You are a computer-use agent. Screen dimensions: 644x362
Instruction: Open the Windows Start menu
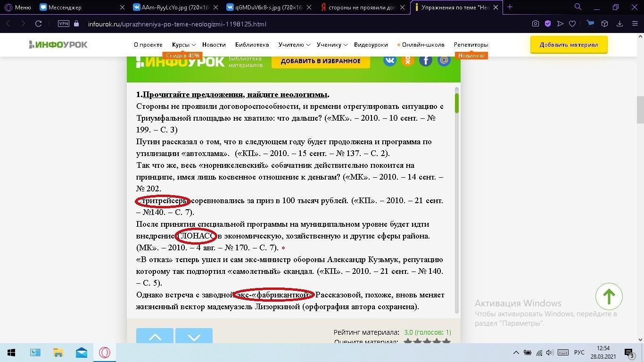pos(11,353)
